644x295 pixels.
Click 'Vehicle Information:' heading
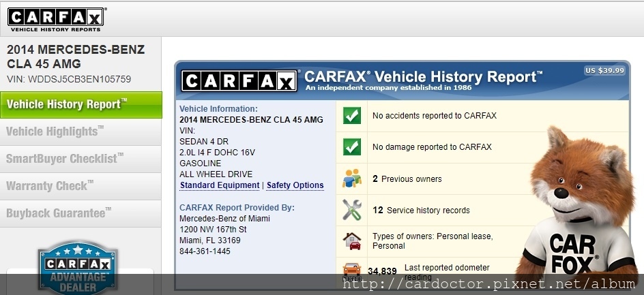tap(218, 109)
